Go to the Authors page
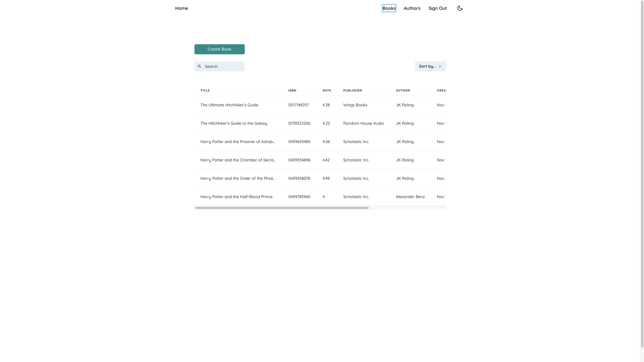 (x=412, y=8)
